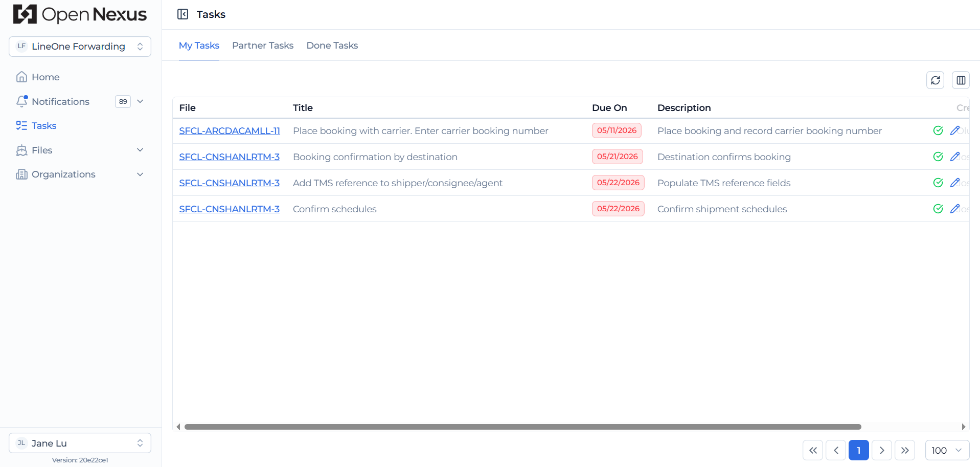Mark 'Confirm schedules' task as done
The image size is (980, 467).
[x=938, y=209]
